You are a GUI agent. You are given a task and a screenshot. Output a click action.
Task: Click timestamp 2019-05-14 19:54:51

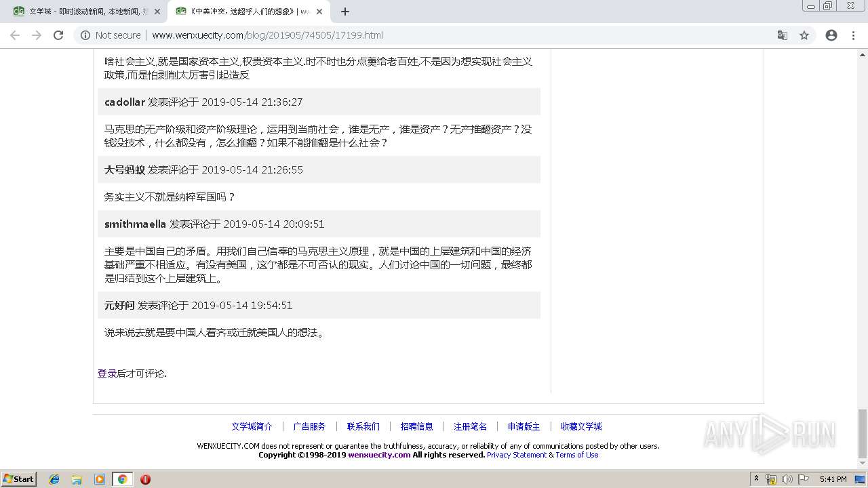pyautogui.click(x=242, y=305)
